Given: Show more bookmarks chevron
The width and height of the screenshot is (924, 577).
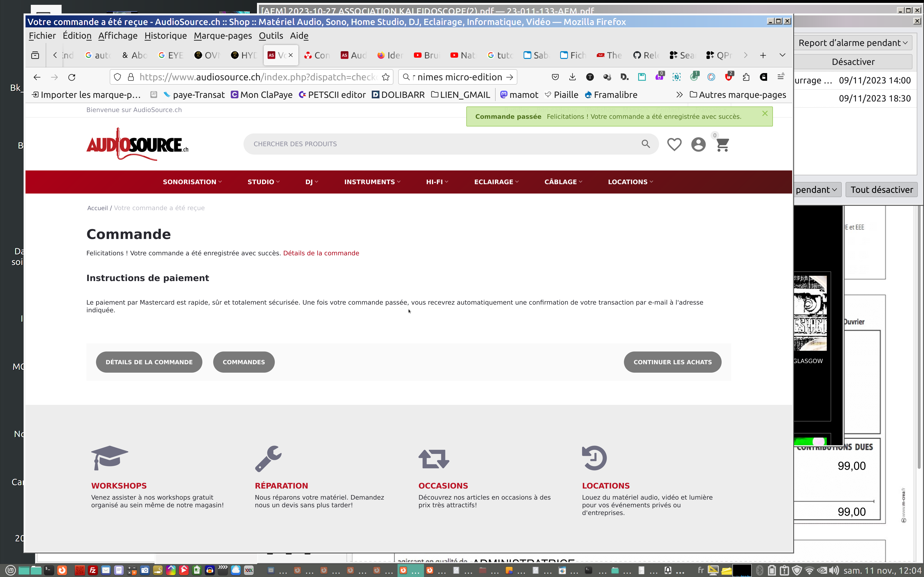Looking at the screenshot, I should pos(679,95).
